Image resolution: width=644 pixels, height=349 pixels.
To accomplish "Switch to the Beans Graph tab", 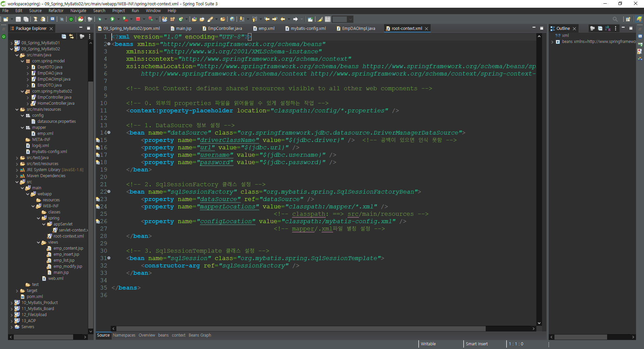I will [200, 335].
